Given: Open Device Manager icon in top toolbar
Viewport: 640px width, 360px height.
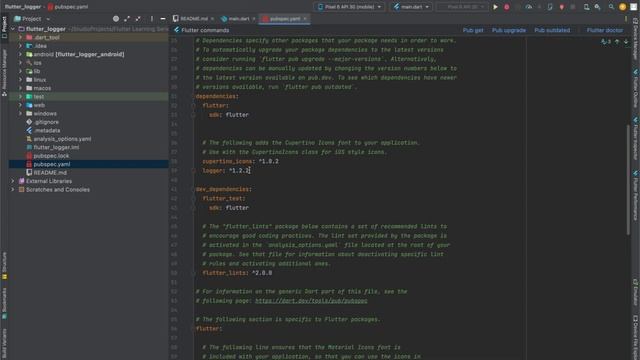Looking at the screenshot, I should [586, 7].
